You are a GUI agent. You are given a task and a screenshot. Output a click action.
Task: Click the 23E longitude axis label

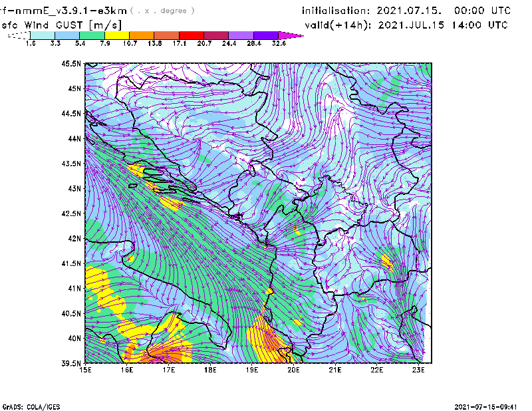(418, 370)
